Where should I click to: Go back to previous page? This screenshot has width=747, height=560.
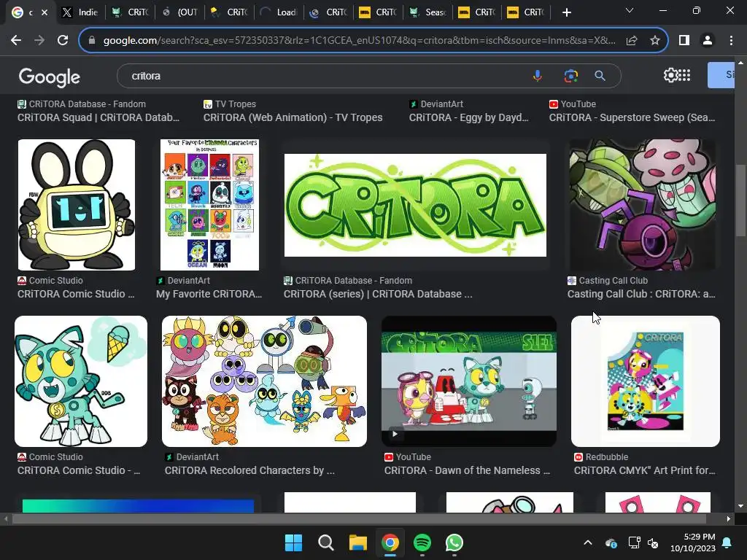point(16,41)
